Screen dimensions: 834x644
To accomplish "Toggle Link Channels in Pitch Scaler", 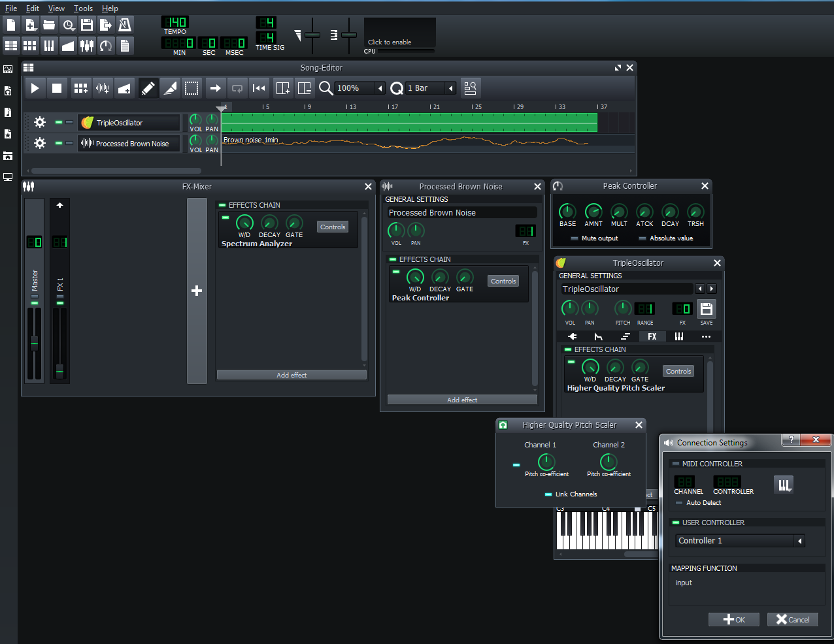I will pyautogui.click(x=548, y=494).
